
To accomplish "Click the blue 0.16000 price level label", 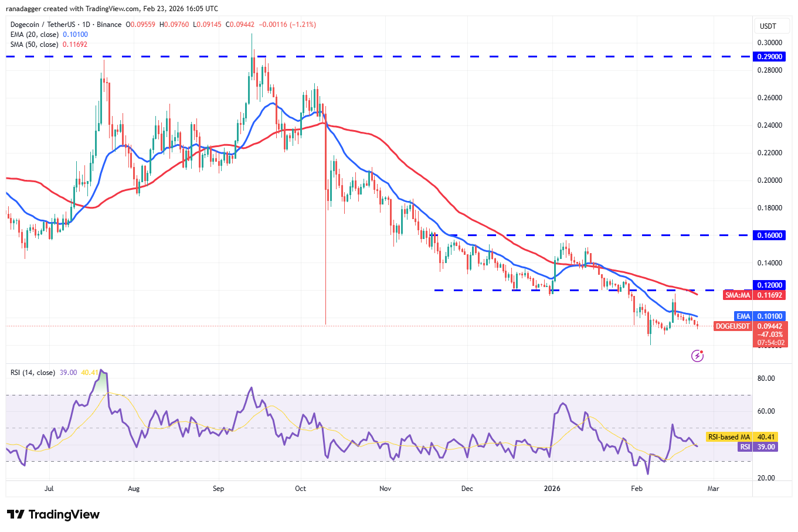I will tap(770, 235).
